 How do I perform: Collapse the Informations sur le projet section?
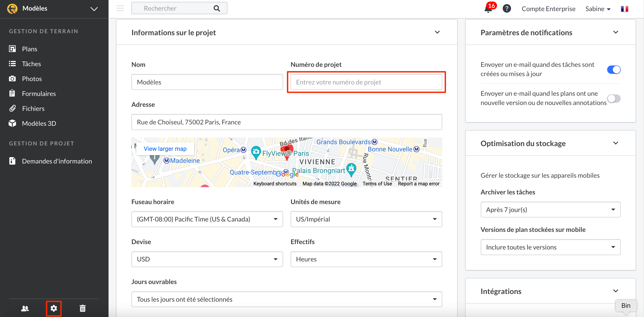[437, 32]
